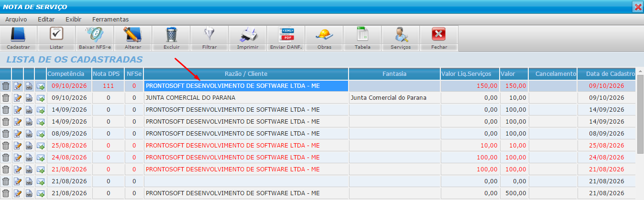The height and width of the screenshot is (200, 644).
Task: Select highlighted PRONTOSOFT cell in Nota DPS 111 row
Action: point(246,86)
